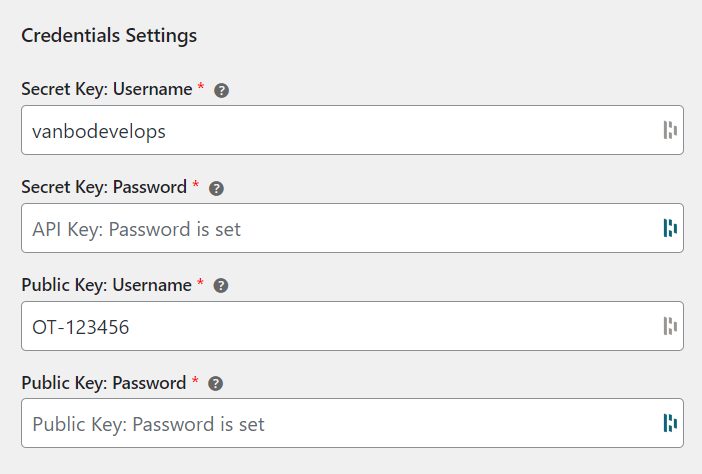Screen dimensions: 702x474
Task: Click password manager icon in Public Key password field
Action: coord(670,423)
